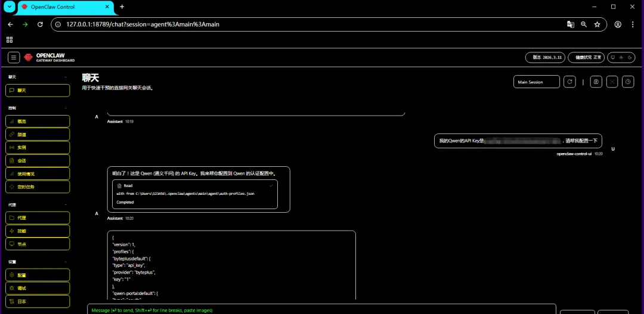
Task: Open the 概览 overview page
Action: 38,122
